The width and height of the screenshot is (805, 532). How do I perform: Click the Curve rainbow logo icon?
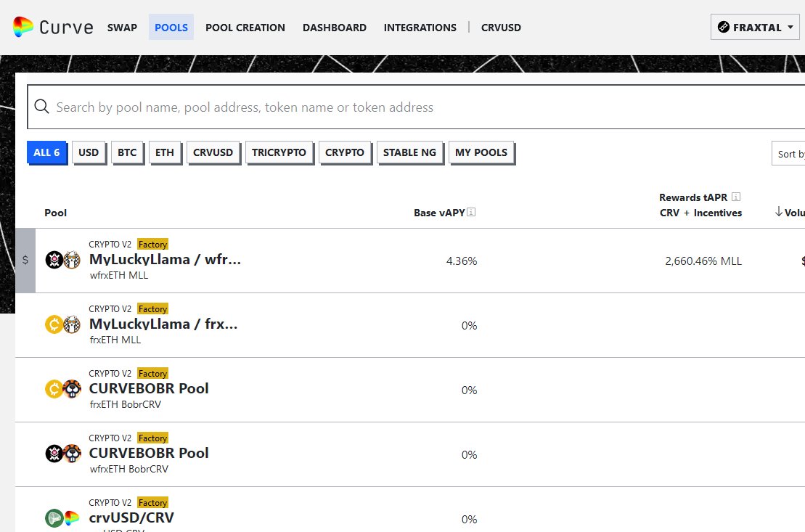pyautogui.click(x=23, y=28)
